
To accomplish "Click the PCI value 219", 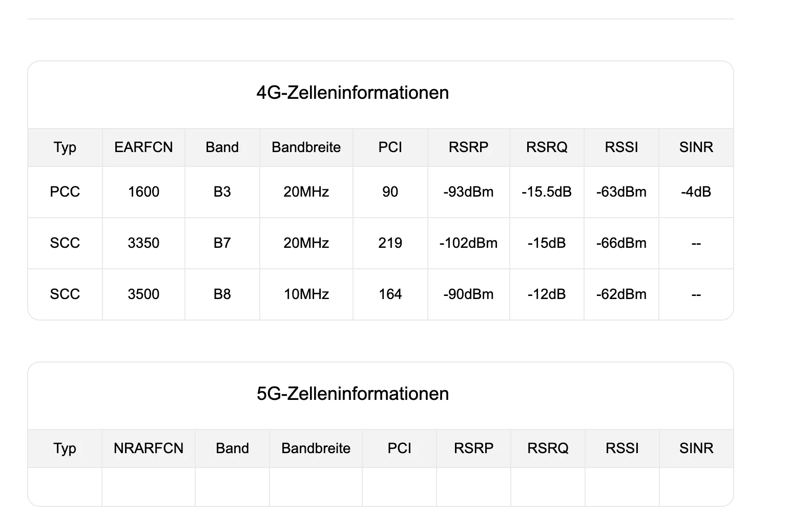I will click(x=390, y=243).
